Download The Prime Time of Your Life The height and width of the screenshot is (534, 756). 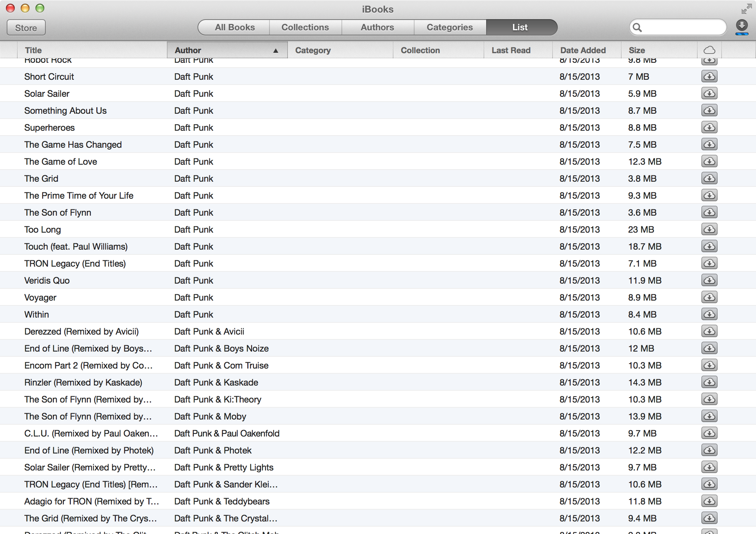pos(709,195)
